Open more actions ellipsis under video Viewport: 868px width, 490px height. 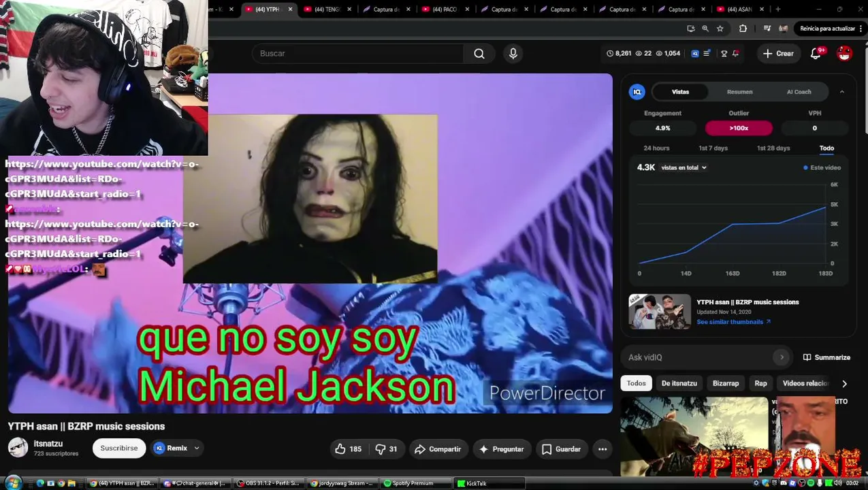(x=602, y=448)
